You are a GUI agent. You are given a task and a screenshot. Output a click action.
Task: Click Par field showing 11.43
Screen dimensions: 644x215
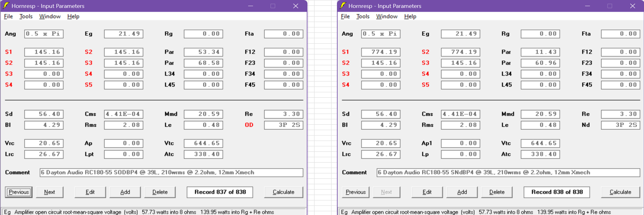[x=540, y=52]
